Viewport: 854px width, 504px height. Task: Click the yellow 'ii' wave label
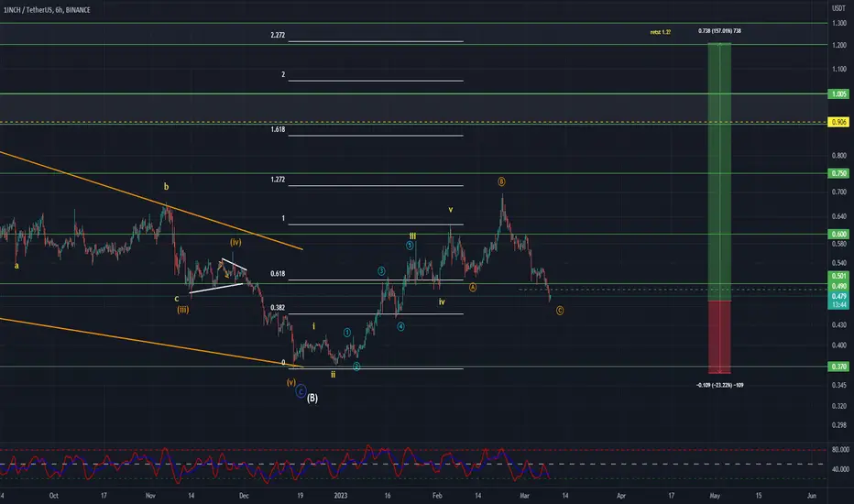click(334, 374)
